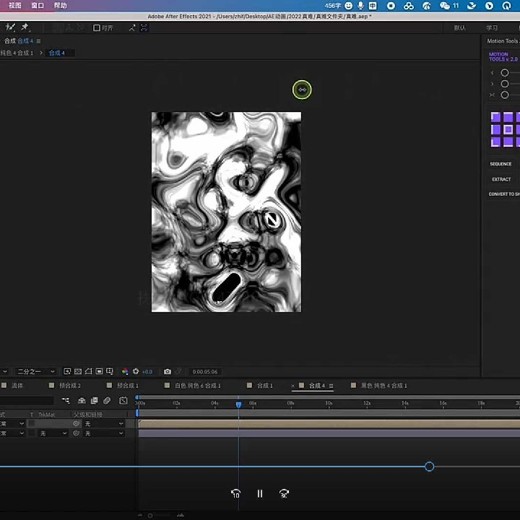
Task: Switch to the 合成 1 timeline tab
Action: click(x=265, y=386)
